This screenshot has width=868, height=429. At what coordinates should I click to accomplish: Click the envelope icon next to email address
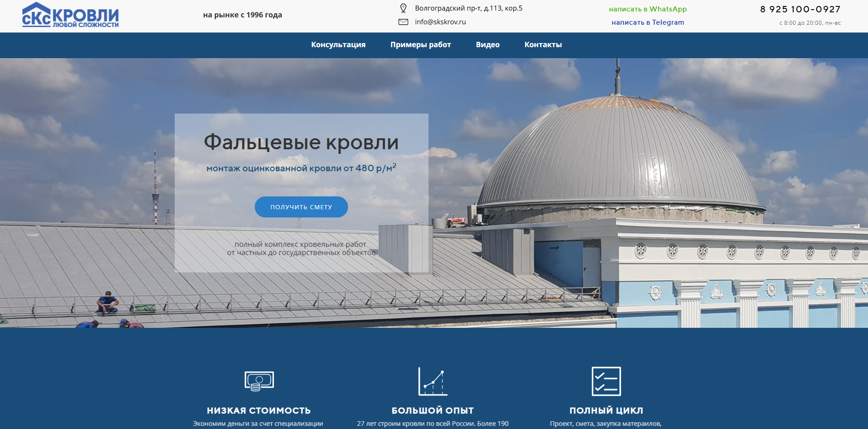pos(403,21)
